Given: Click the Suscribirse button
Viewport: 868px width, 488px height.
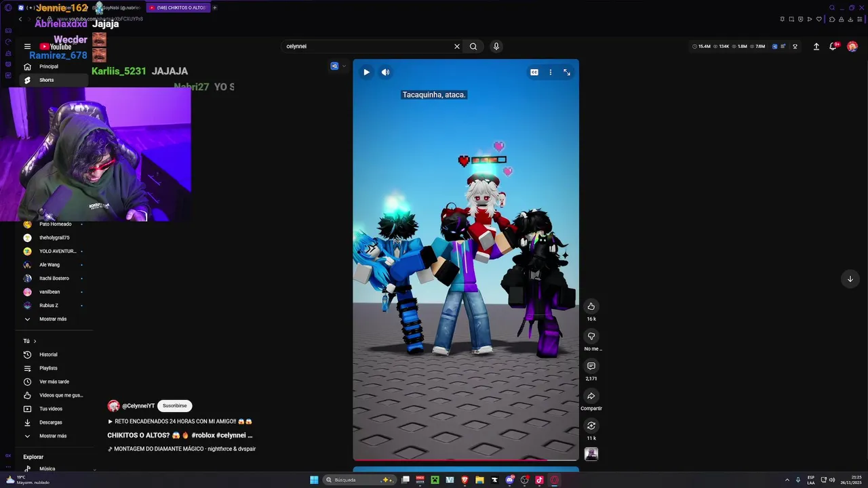Looking at the screenshot, I should pyautogui.click(x=174, y=405).
